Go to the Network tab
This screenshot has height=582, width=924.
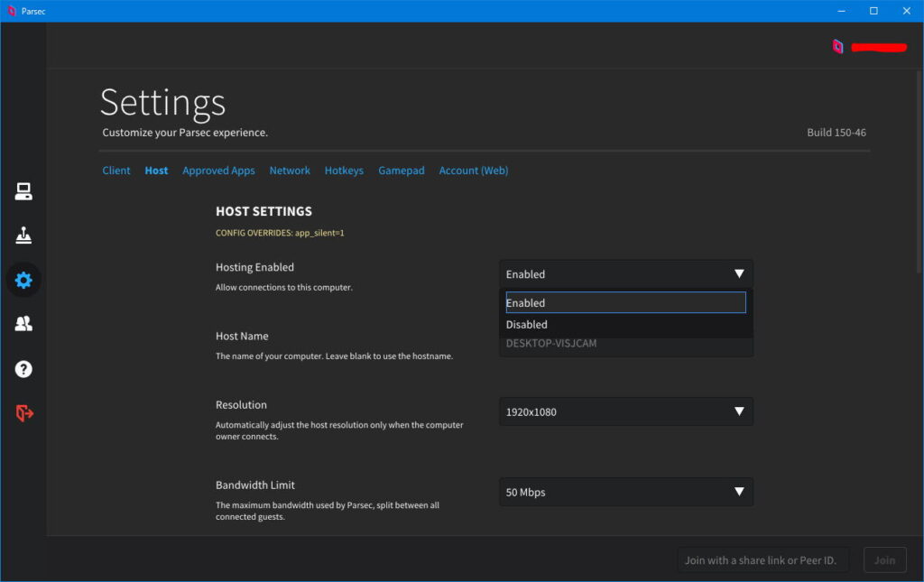[290, 171]
